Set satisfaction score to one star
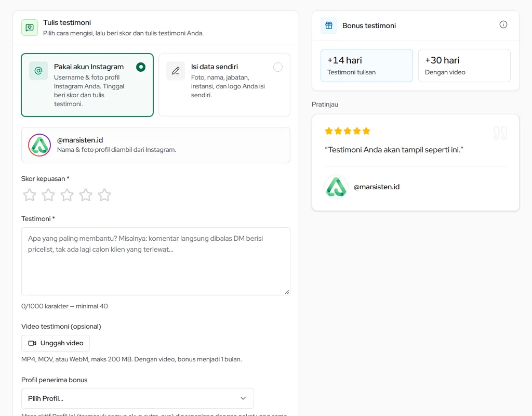This screenshot has width=532, height=416. click(30, 195)
